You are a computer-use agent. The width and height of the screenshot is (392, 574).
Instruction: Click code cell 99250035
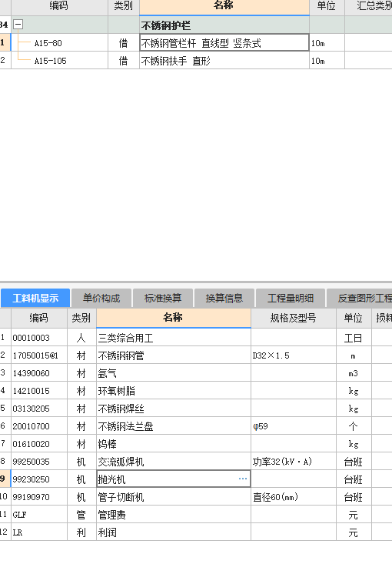(39, 461)
